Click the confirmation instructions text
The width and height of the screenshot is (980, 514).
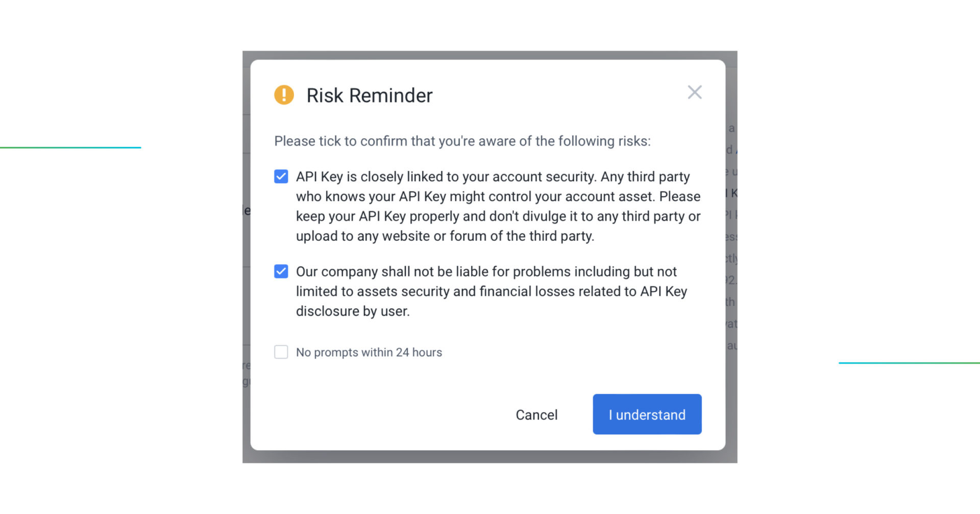point(462,141)
